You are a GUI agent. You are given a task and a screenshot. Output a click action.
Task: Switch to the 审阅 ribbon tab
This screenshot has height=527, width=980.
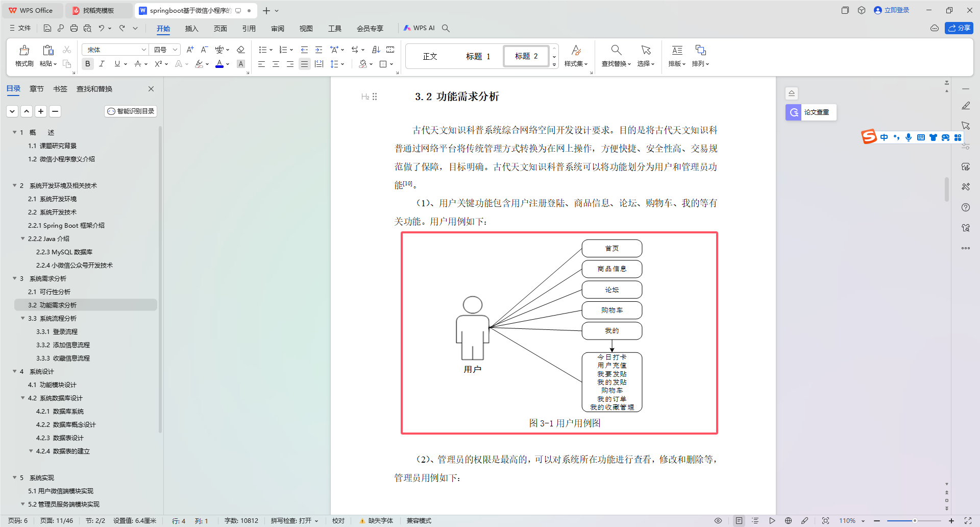click(x=277, y=29)
